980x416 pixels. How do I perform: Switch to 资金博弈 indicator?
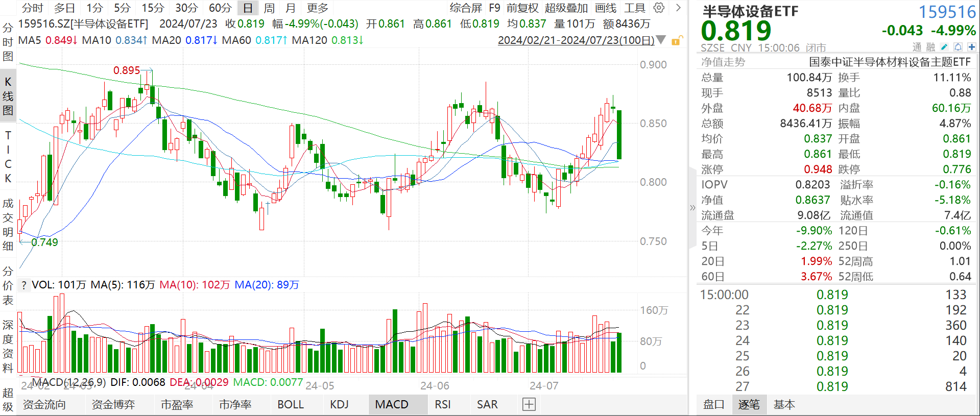coord(113,405)
